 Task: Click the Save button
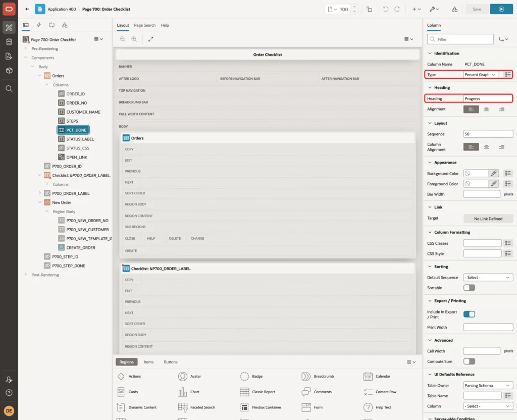(x=477, y=9)
